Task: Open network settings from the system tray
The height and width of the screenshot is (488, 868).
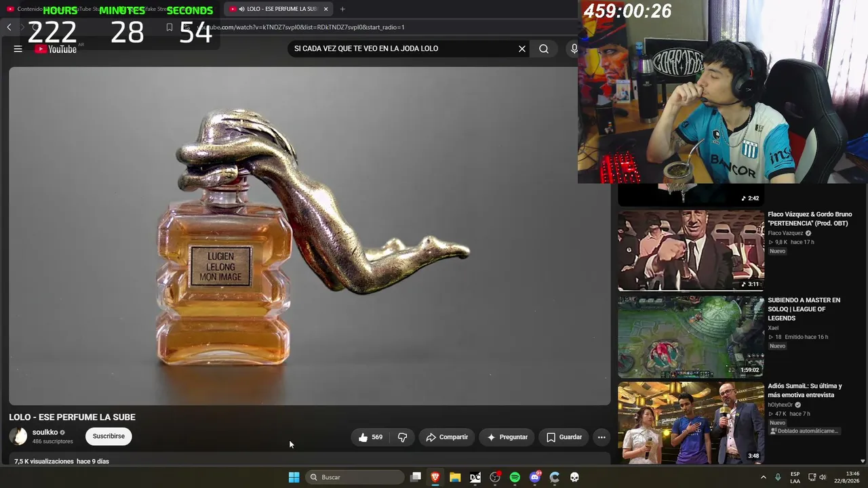Action: [812, 477]
